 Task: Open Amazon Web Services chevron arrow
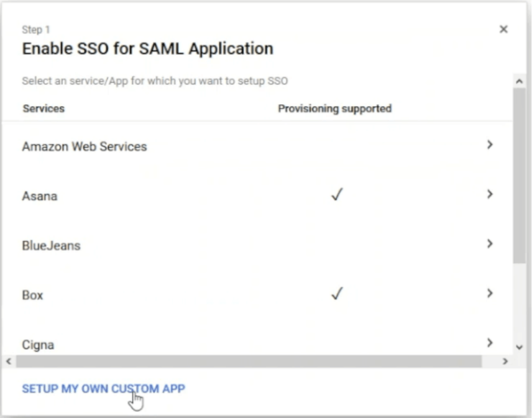click(x=490, y=145)
